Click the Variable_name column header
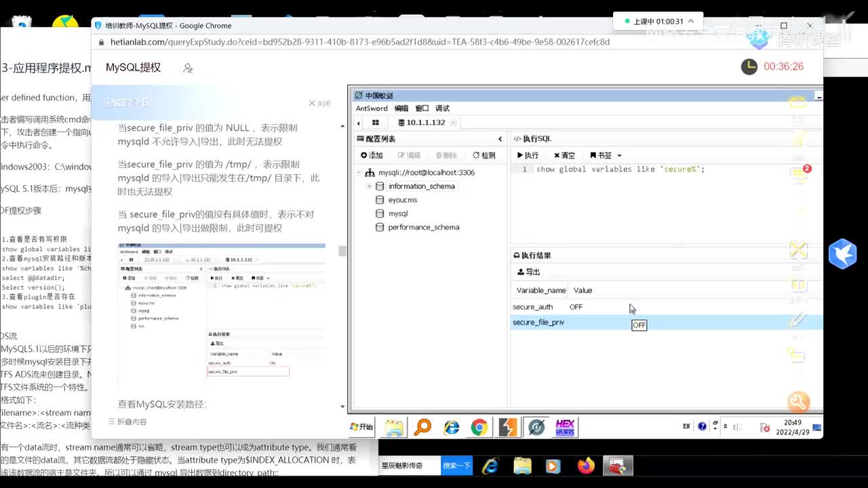 pos(540,290)
